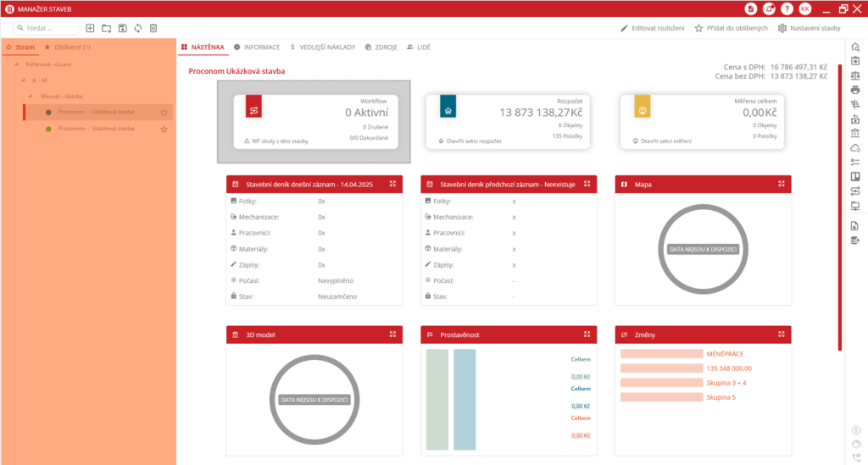Open the help question mark icon
This screenshot has width=868, height=465.
787,8
